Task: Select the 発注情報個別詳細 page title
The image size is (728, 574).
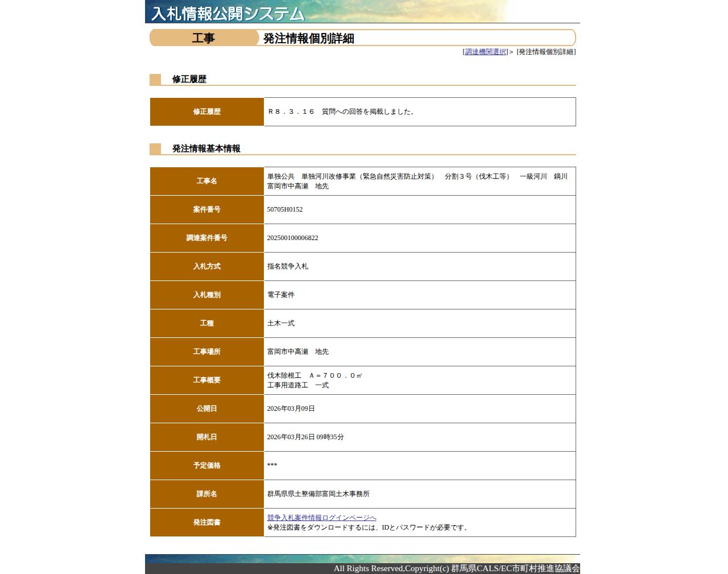Action: tap(309, 38)
